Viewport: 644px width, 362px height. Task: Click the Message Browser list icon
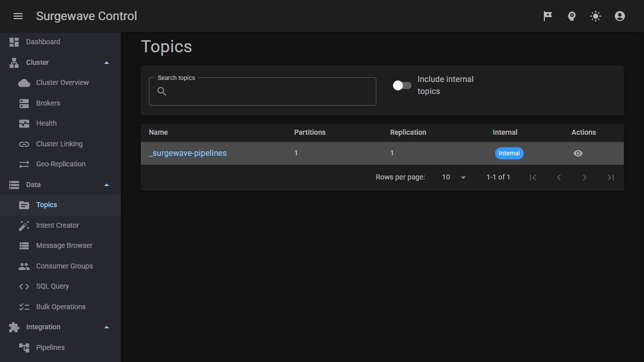(24, 246)
